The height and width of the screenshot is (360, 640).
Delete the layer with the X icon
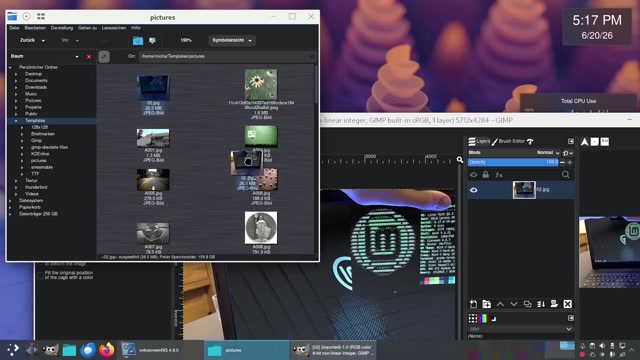click(567, 304)
